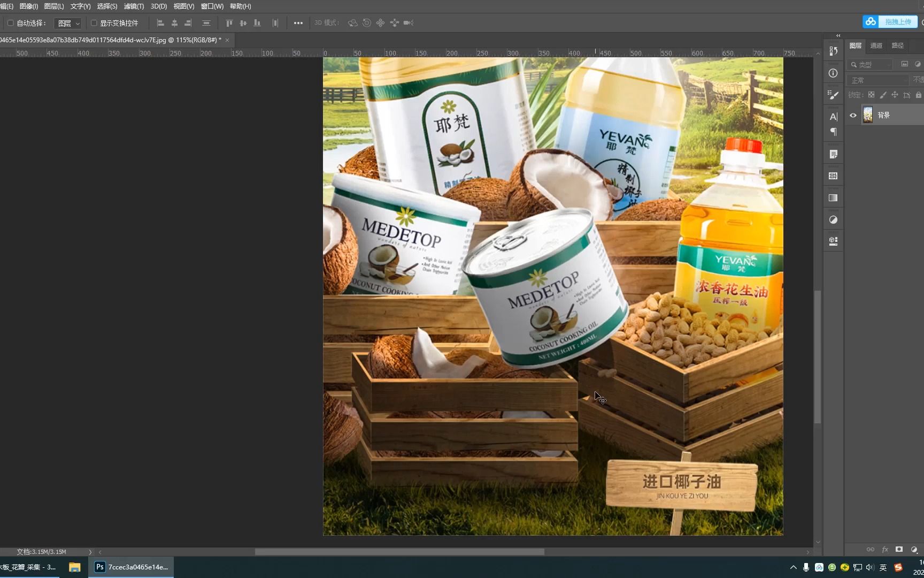Click distribute horizontally icon in options bar
Image resolution: width=924 pixels, height=578 pixels.
[275, 23]
